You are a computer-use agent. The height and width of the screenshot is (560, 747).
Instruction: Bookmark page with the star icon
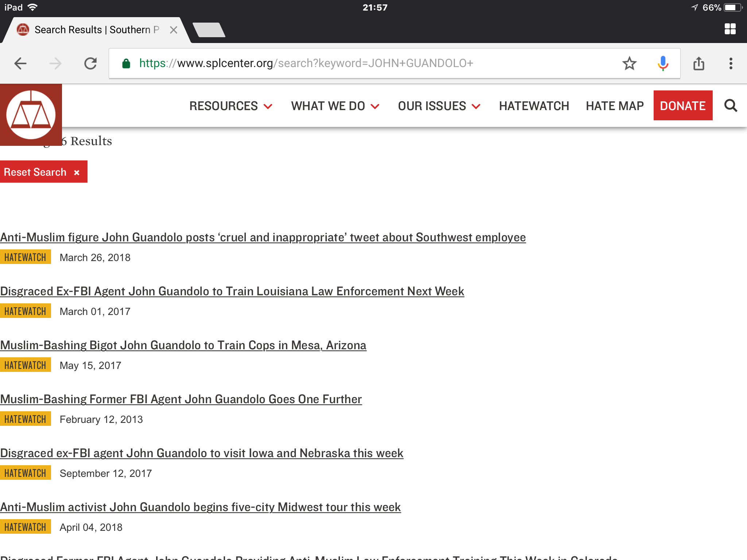[x=629, y=63]
